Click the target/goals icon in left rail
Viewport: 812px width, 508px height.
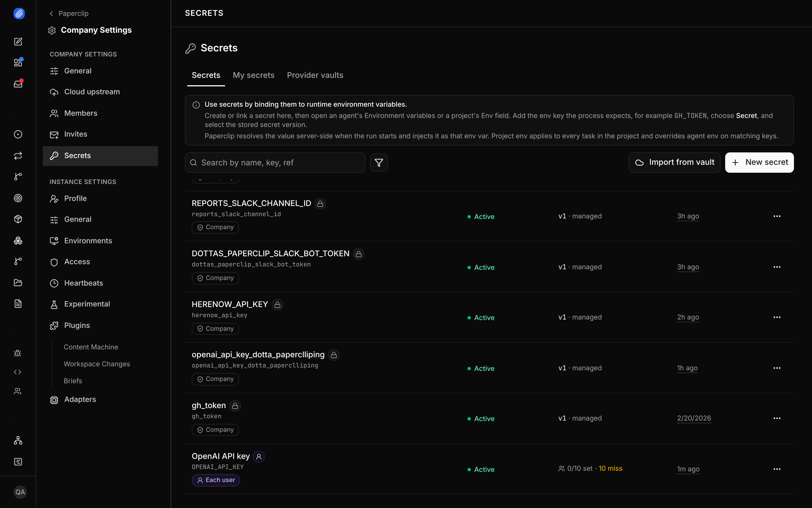tap(18, 198)
